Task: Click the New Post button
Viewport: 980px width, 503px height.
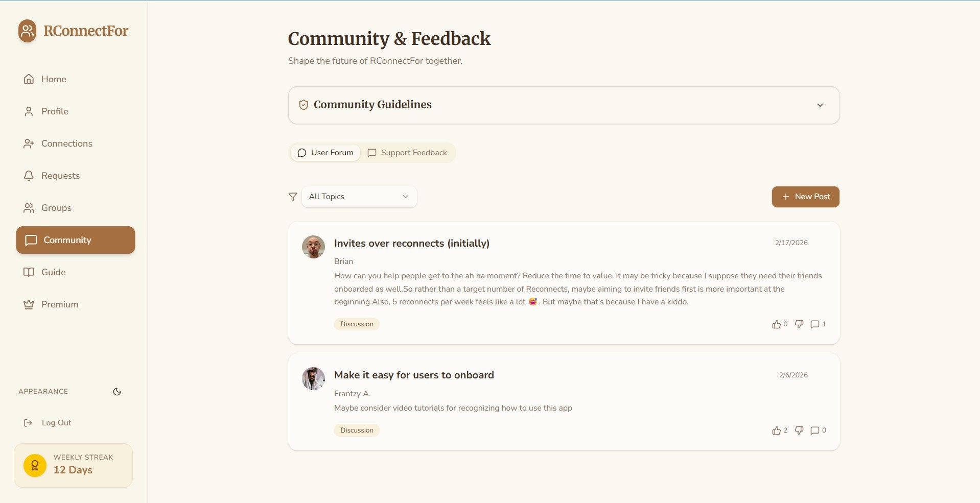Action: coord(805,197)
